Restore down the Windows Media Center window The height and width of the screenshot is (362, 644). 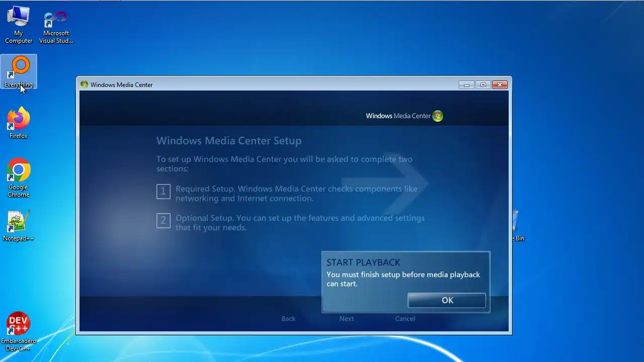483,85
